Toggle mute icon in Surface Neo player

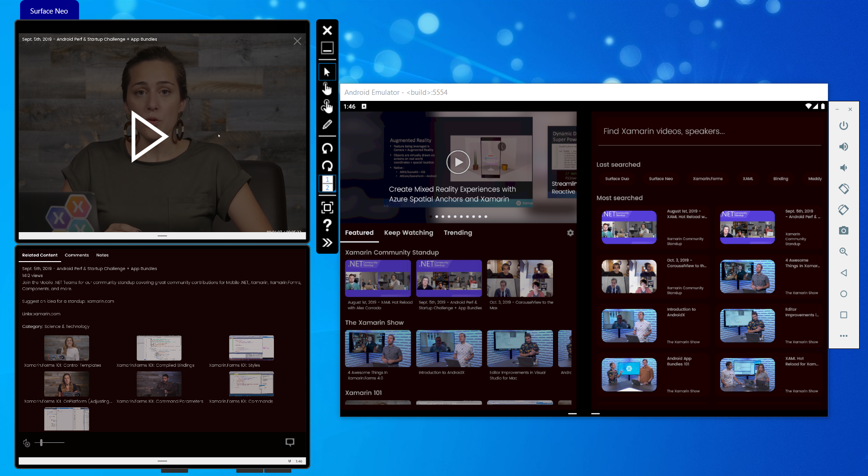coord(27,443)
